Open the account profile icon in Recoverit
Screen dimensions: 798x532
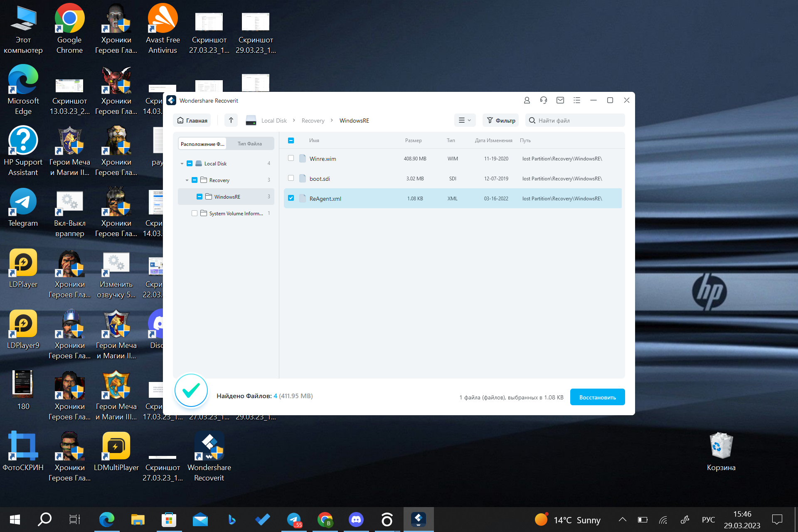(527, 100)
